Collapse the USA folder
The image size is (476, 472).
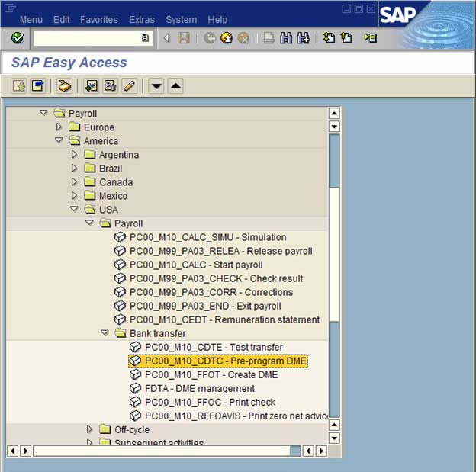pyautogui.click(x=74, y=209)
